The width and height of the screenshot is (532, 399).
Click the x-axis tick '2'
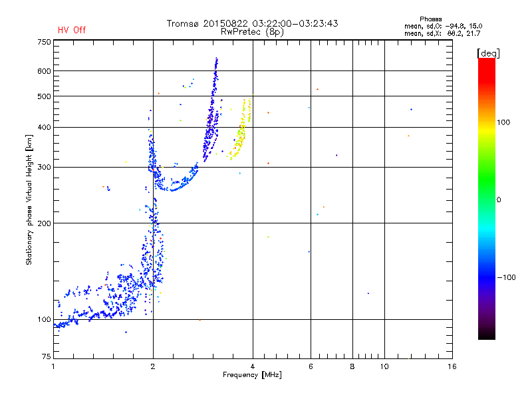(x=153, y=366)
